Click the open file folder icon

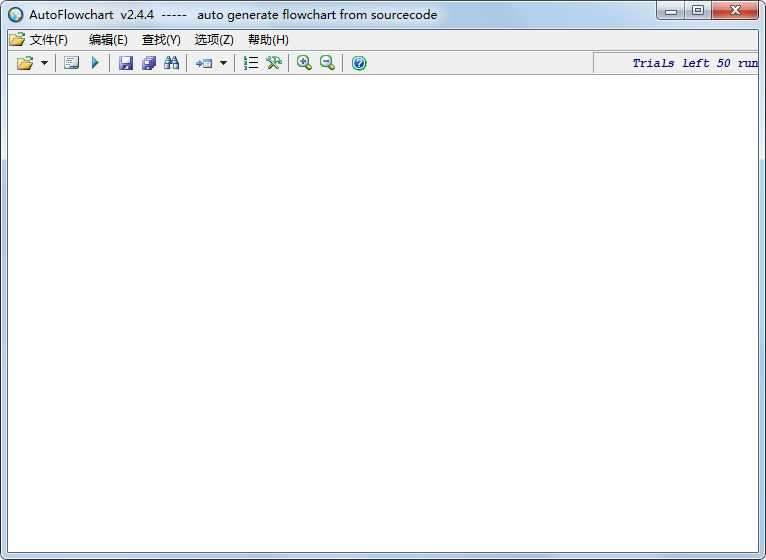click(x=25, y=63)
